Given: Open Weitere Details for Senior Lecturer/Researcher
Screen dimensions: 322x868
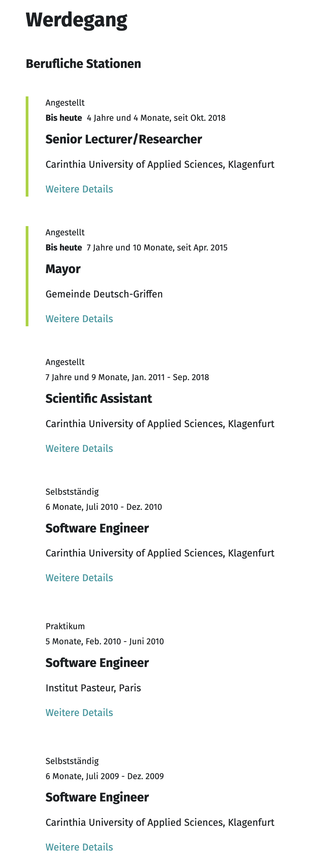Looking at the screenshot, I should [x=79, y=189].
